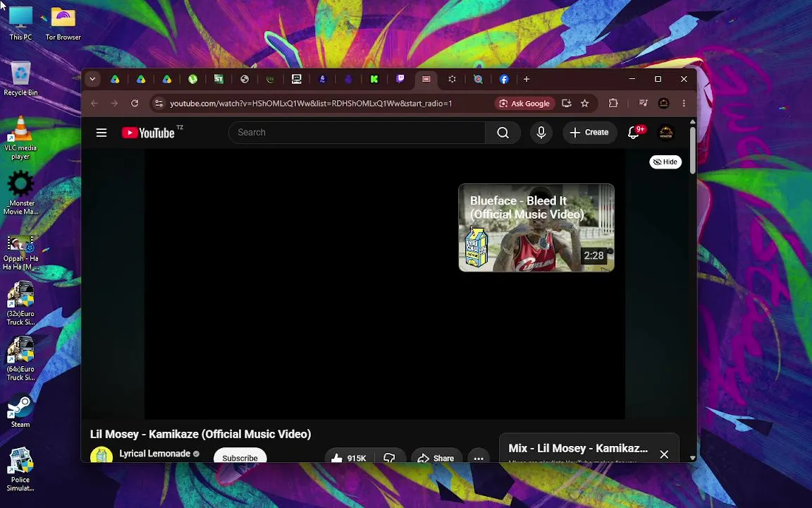
Task: Open YouTube notifications bell
Action: [634, 133]
